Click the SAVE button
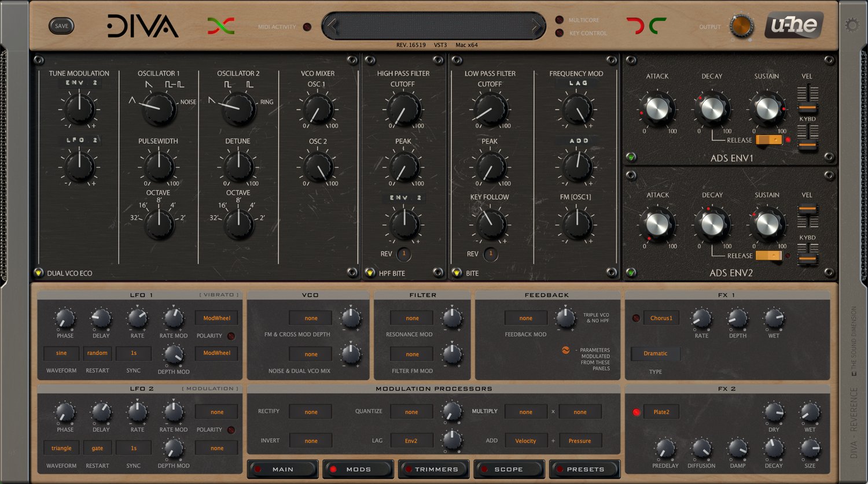The image size is (868, 484). pos(61,26)
